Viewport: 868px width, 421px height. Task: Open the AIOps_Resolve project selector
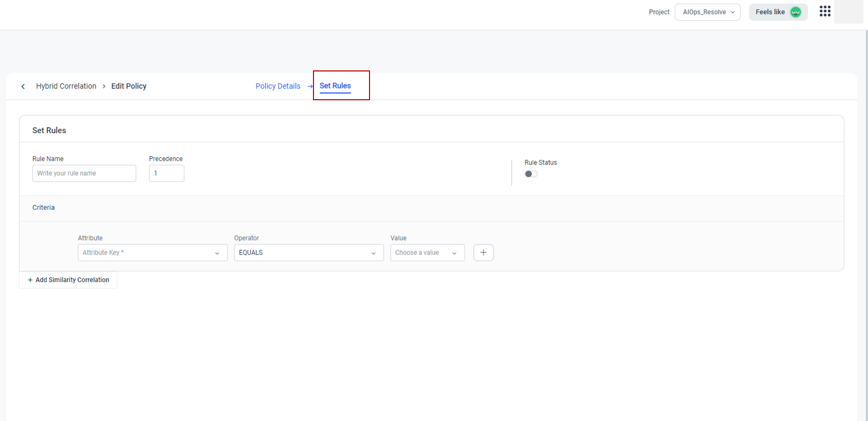click(707, 12)
